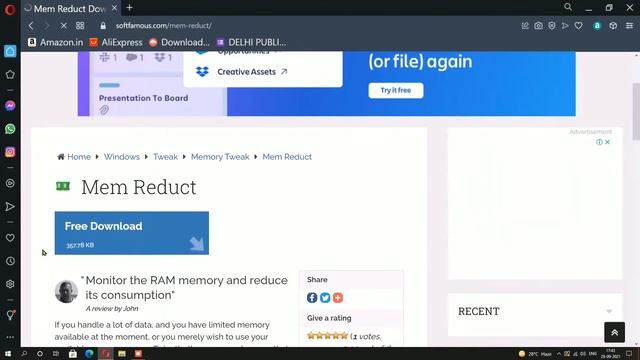Open WhatsApp in the sidebar
Image resolution: width=640 pixels, height=360 pixels.
click(x=10, y=129)
